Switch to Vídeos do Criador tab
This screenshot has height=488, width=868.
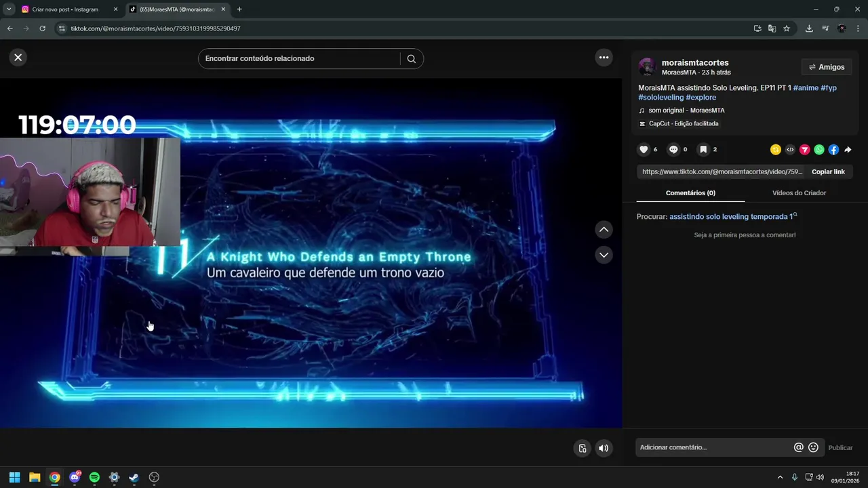click(799, 193)
